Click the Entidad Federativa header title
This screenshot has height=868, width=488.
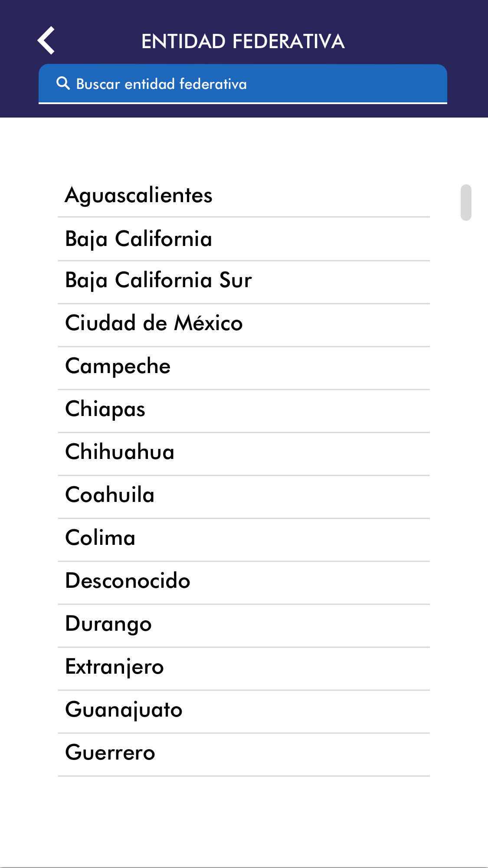[x=243, y=42]
